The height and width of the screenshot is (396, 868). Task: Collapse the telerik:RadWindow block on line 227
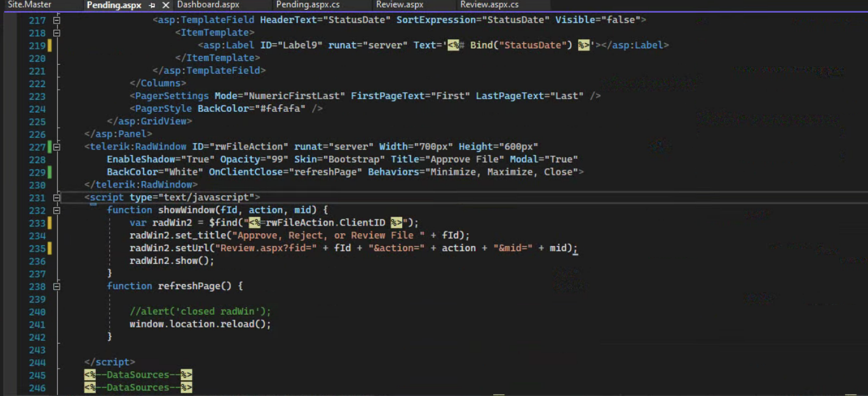click(x=57, y=147)
